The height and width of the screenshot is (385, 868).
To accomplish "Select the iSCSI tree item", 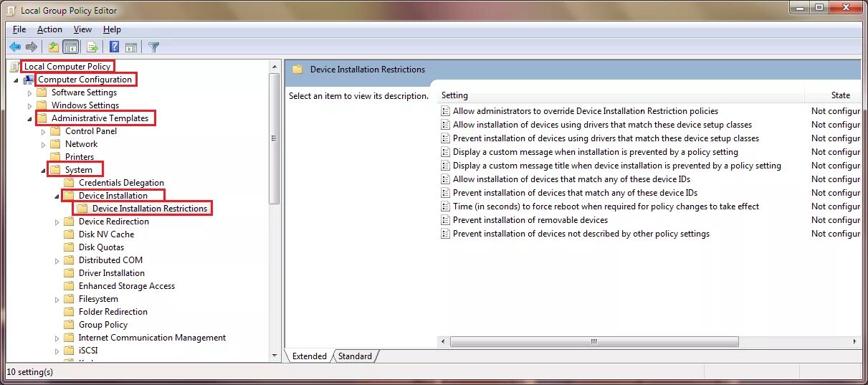I will [x=88, y=351].
